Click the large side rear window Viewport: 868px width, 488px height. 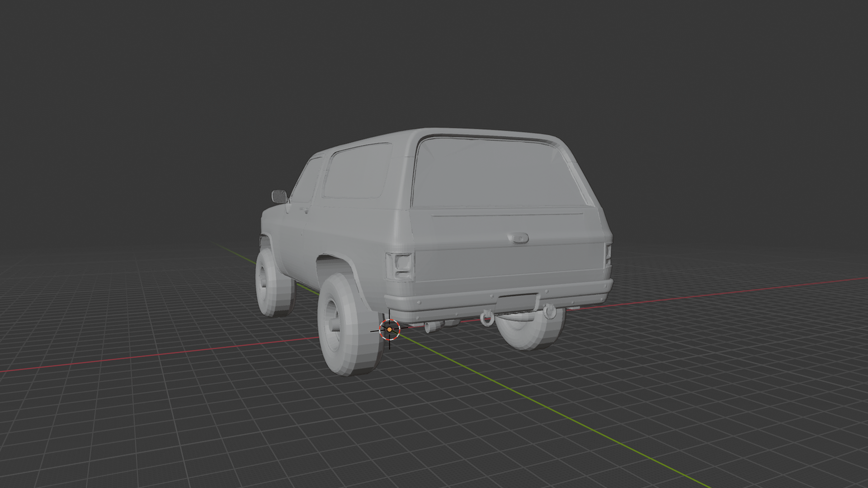357,171
